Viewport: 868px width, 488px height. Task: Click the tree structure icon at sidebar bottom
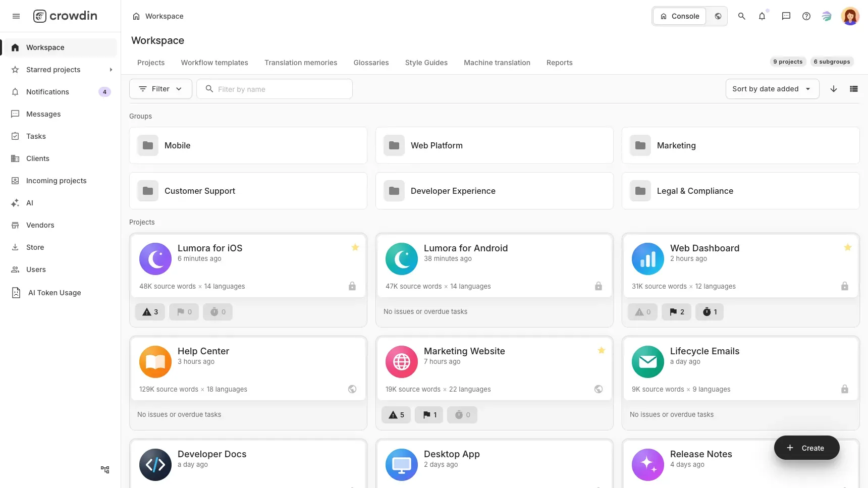(x=105, y=469)
